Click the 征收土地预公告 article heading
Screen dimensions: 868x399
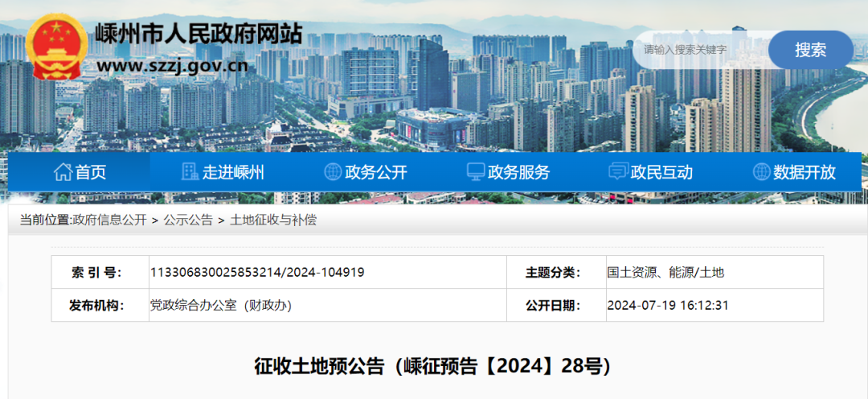pyautogui.click(x=433, y=366)
